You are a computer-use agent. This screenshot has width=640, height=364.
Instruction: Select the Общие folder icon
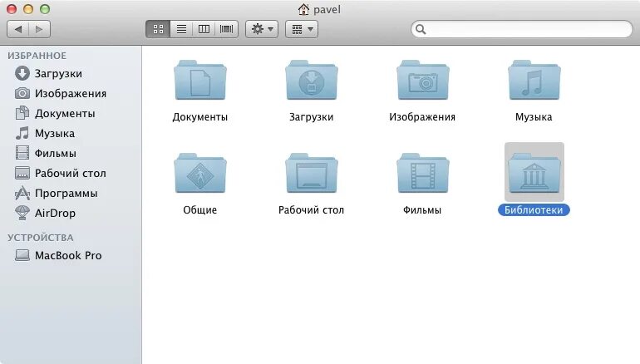coord(200,173)
